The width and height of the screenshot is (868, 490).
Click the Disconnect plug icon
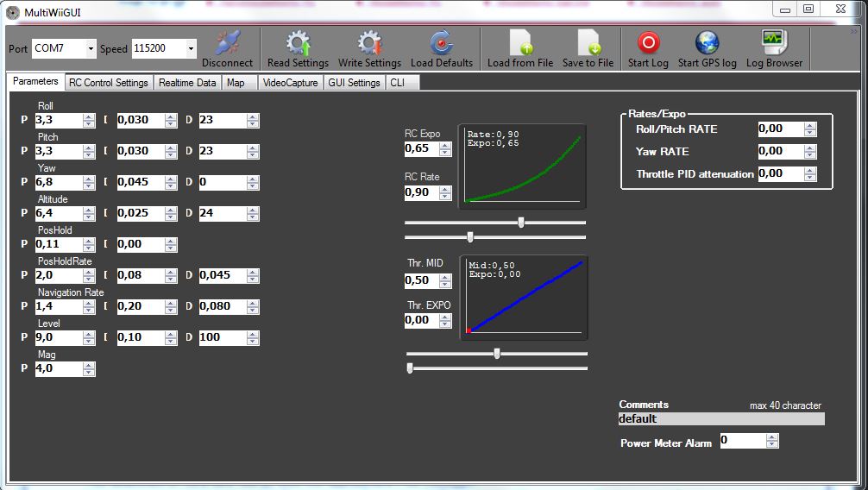click(228, 42)
